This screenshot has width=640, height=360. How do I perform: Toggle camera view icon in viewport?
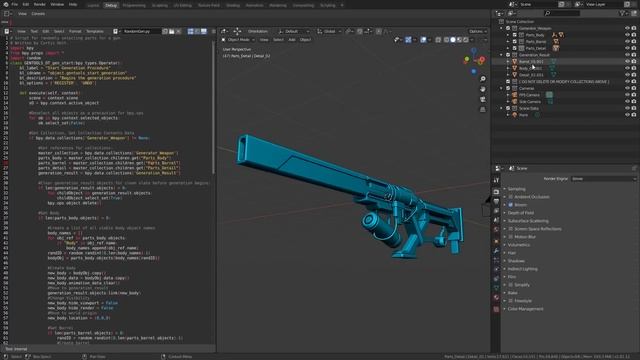coord(483,99)
